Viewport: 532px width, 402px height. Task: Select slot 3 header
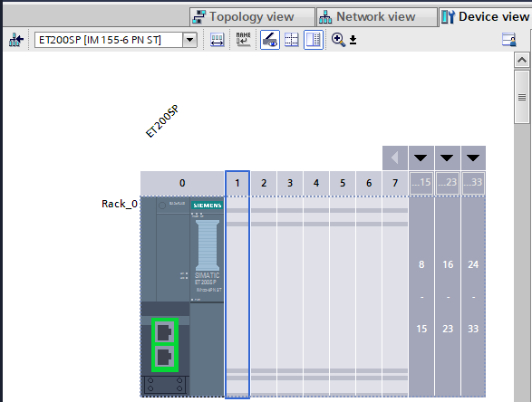pyautogui.click(x=290, y=184)
